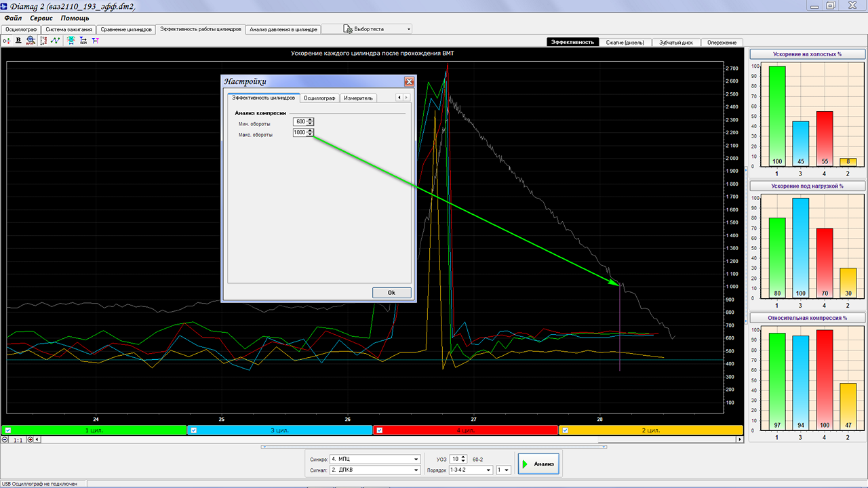Click the gear icon in Выбор теста

click(x=348, y=29)
